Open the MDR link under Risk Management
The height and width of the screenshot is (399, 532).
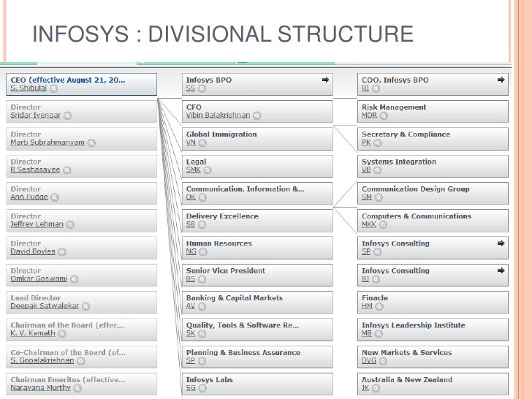coord(369,115)
